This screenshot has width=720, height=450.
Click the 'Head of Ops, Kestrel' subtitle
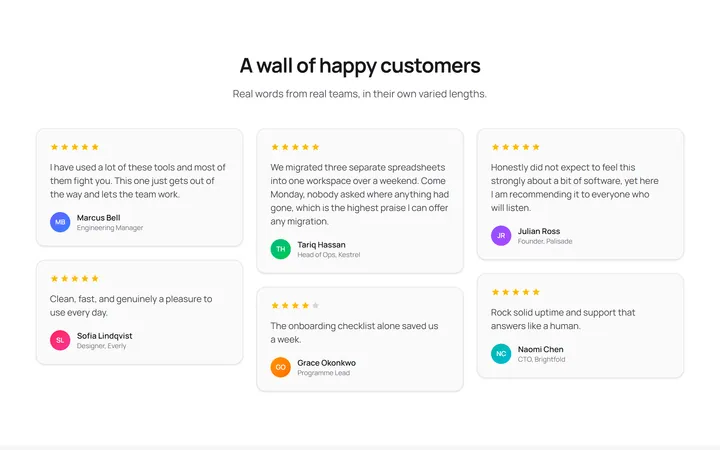click(329, 255)
